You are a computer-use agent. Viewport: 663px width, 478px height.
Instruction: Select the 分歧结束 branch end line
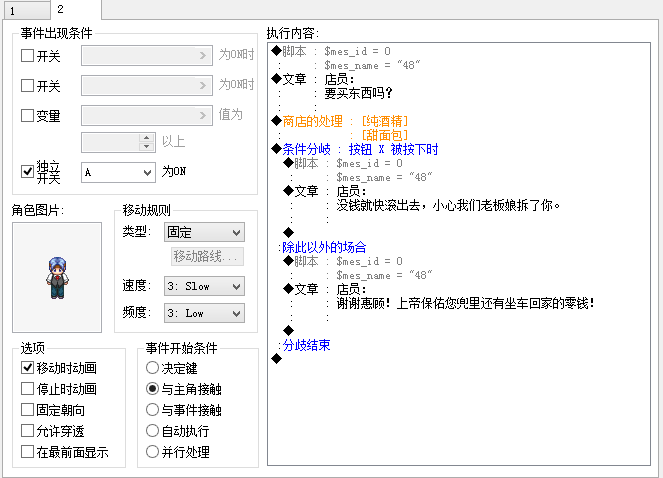point(304,345)
